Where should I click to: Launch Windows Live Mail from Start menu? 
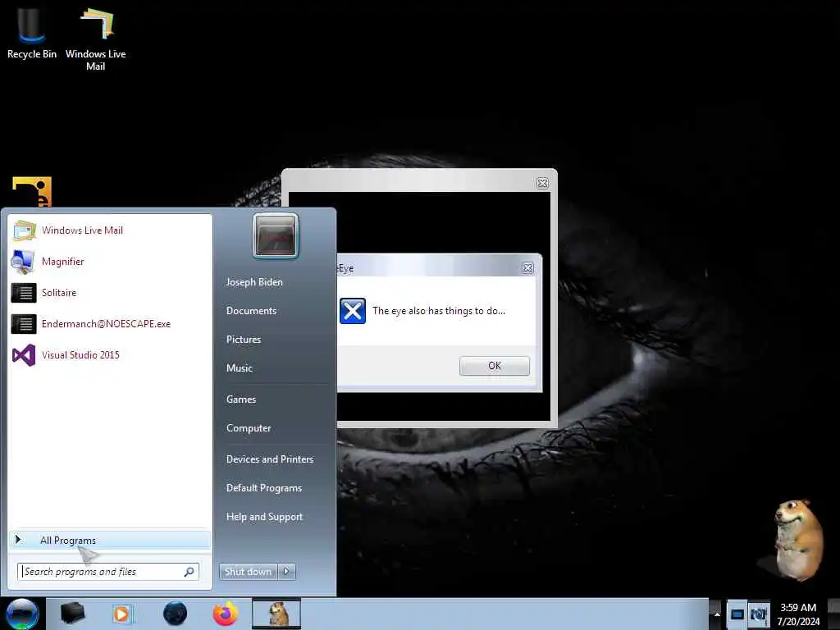click(110, 231)
